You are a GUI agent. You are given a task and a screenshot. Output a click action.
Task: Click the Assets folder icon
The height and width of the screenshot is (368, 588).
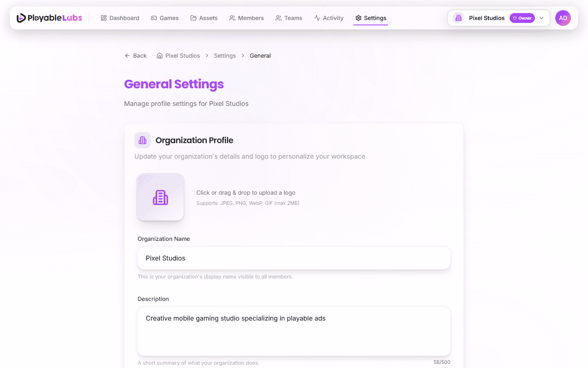193,18
